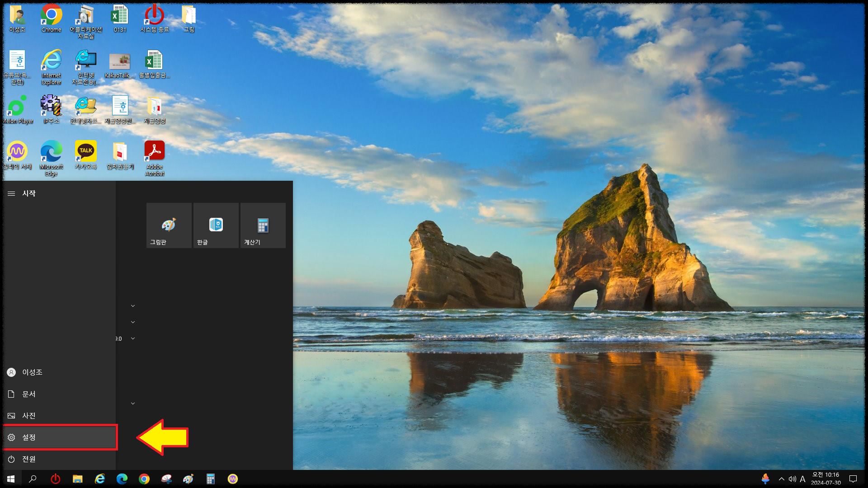Open 설정 in Start menu
This screenshot has height=488, width=868.
[x=28, y=437]
